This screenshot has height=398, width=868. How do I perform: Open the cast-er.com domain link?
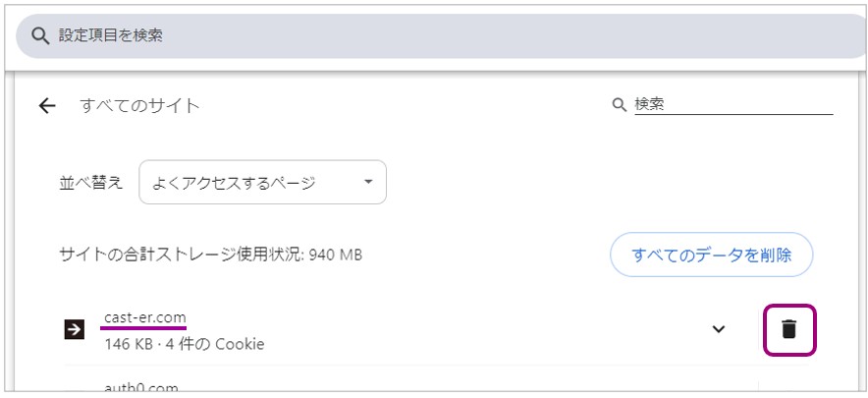144,317
